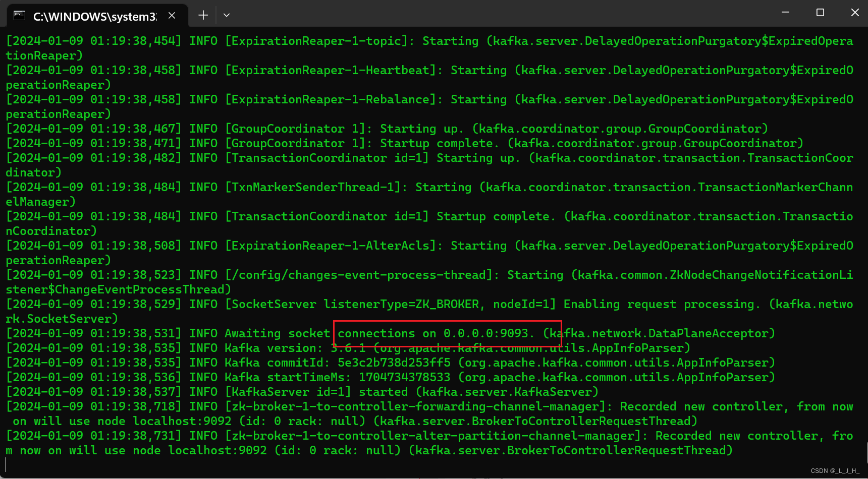868x479 pixels.
Task: Switch to the C:\WINDOWS\system32 tab
Action: 93,16
